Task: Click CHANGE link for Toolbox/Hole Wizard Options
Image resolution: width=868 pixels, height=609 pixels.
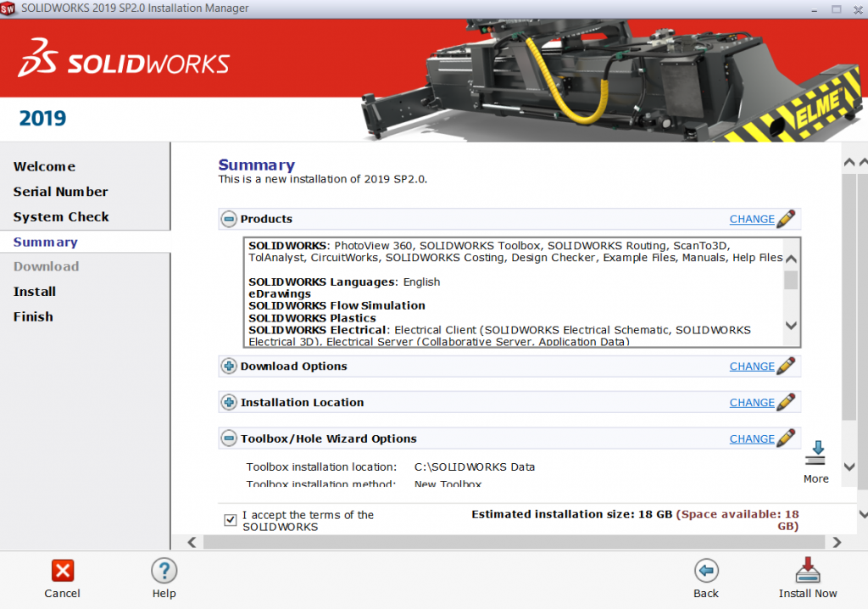Action: click(752, 439)
